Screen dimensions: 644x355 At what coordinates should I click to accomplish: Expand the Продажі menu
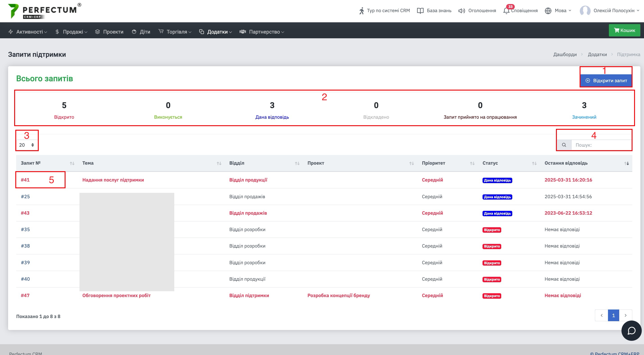(71, 32)
